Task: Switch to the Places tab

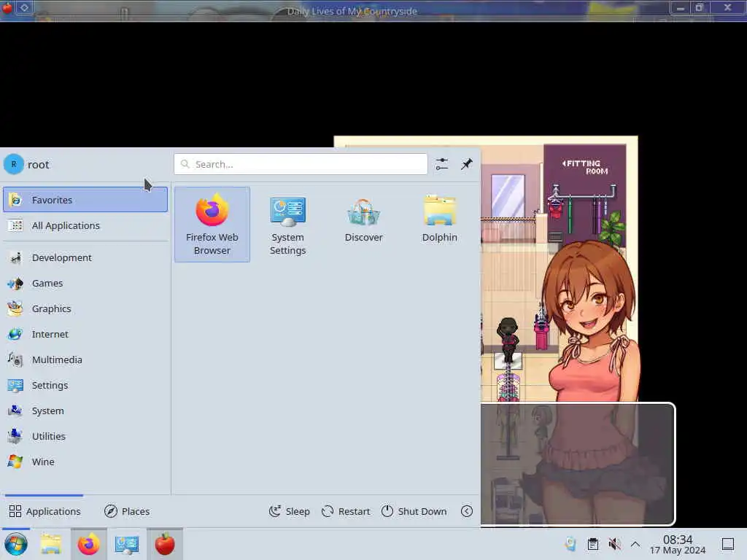Action: 127,511
